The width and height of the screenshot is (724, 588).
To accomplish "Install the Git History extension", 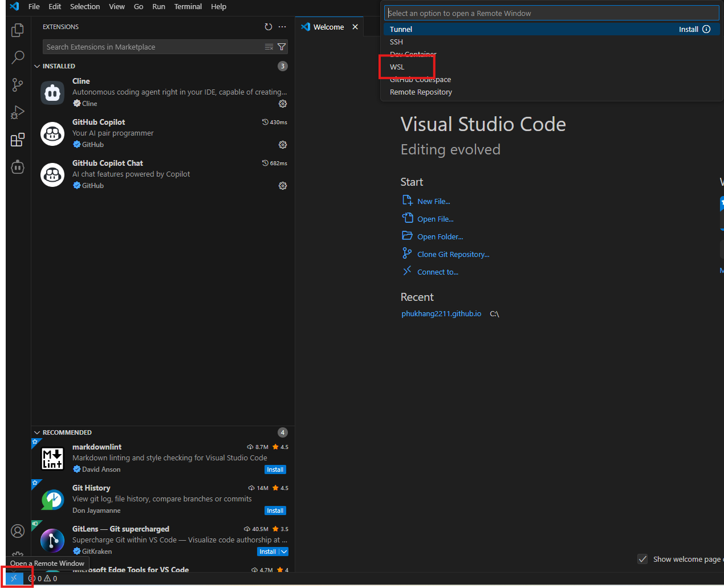I will [275, 511].
